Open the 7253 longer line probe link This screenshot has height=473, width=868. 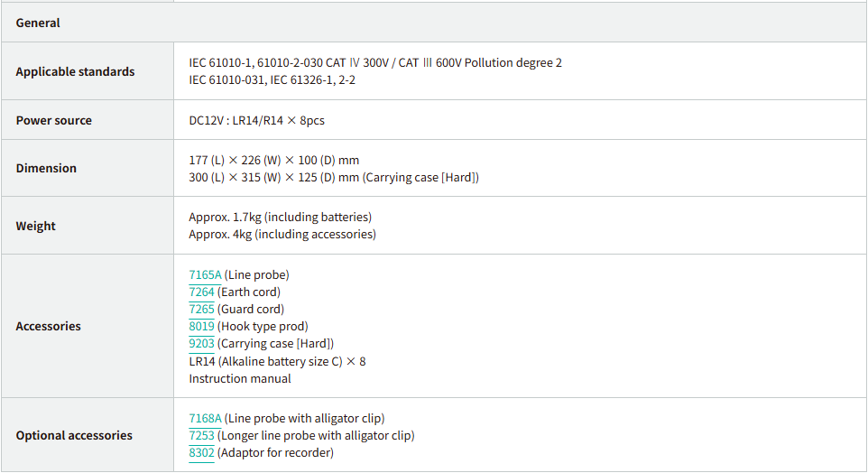(x=201, y=435)
